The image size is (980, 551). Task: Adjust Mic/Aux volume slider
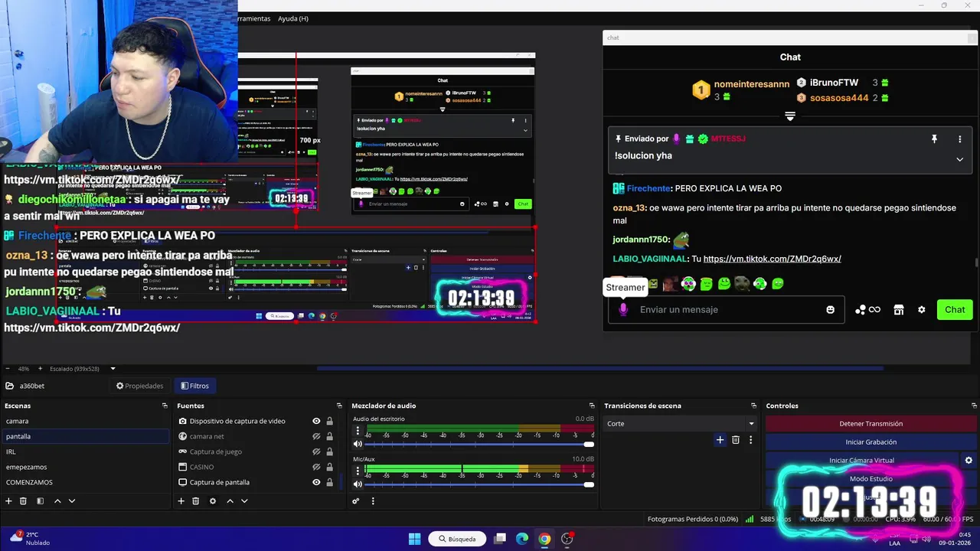pos(479,484)
